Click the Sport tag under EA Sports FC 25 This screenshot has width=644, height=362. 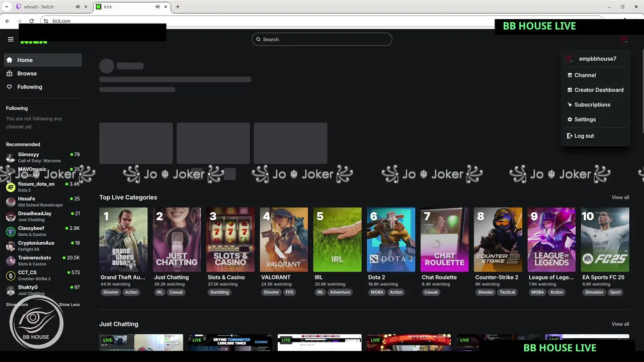615,292
